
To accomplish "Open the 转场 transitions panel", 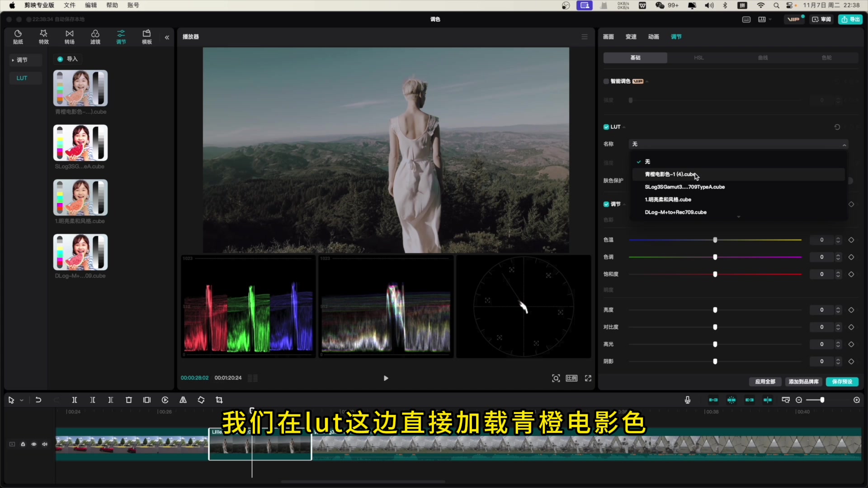I will click(70, 37).
